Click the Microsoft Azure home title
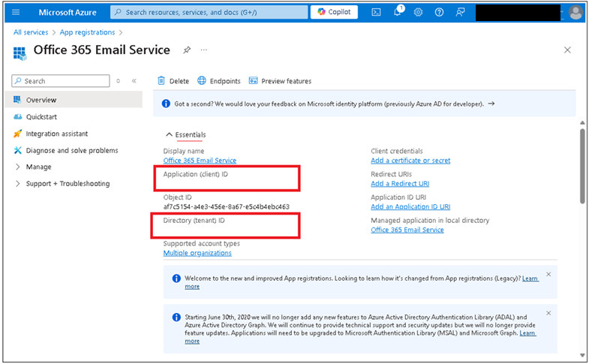 click(68, 13)
